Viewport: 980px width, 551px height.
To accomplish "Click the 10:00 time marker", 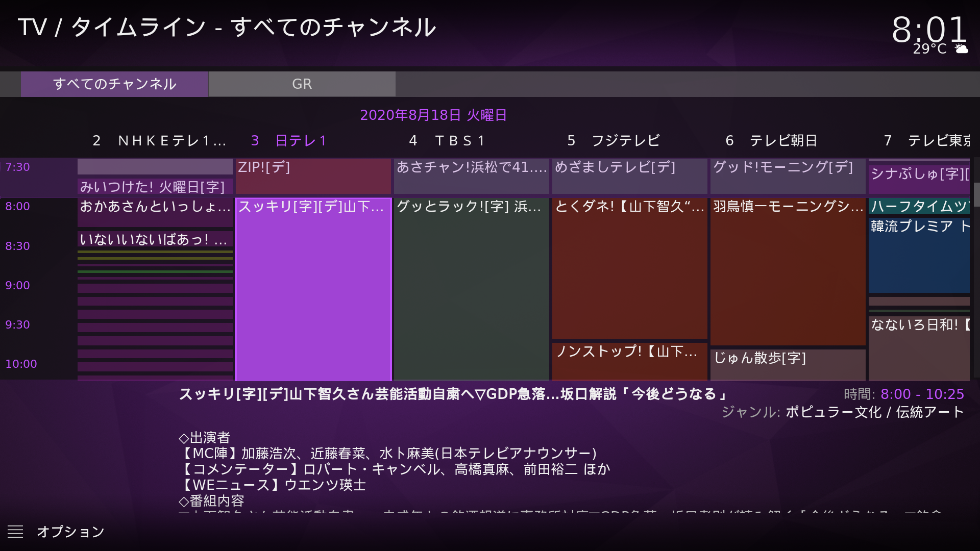I will tap(21, 364).
